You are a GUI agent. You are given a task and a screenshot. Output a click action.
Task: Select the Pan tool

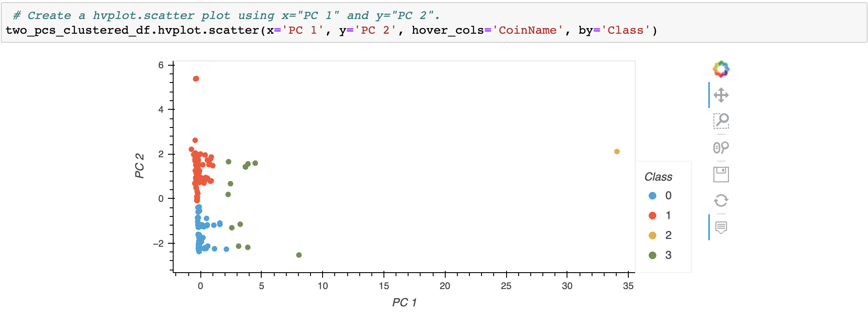click(721, 95)
